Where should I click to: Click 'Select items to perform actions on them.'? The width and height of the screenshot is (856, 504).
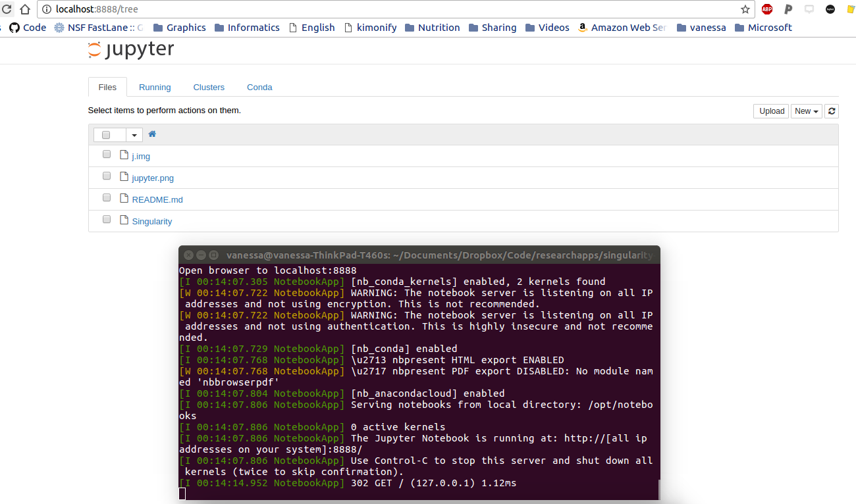(165, 111)
